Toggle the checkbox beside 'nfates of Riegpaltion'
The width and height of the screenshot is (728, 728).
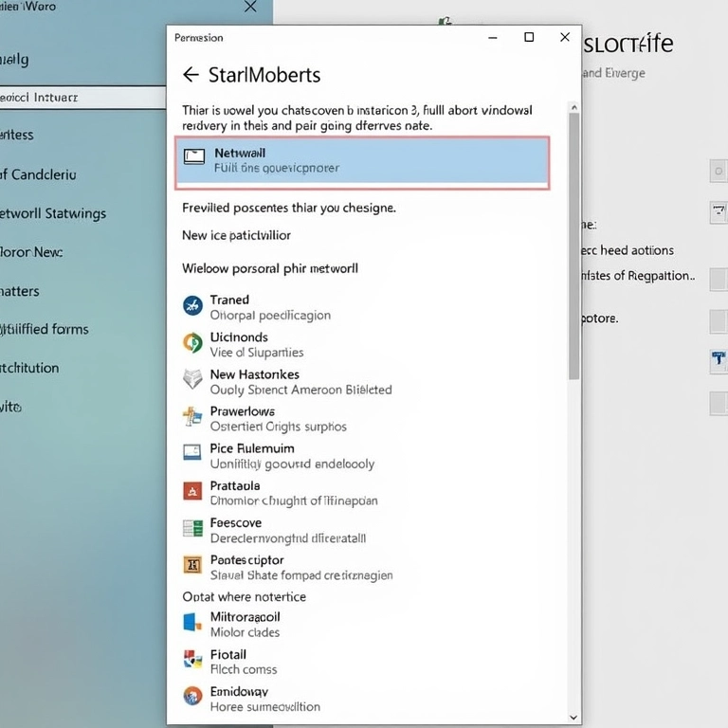719,277
